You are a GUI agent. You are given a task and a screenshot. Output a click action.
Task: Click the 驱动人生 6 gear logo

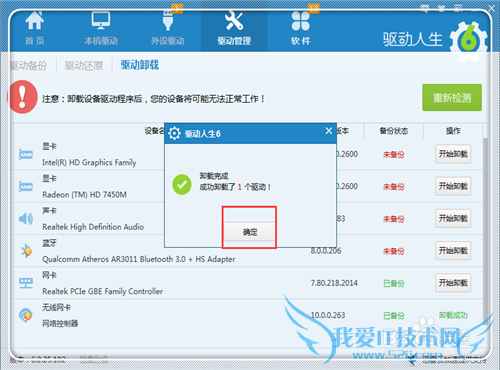pos(469,41)
